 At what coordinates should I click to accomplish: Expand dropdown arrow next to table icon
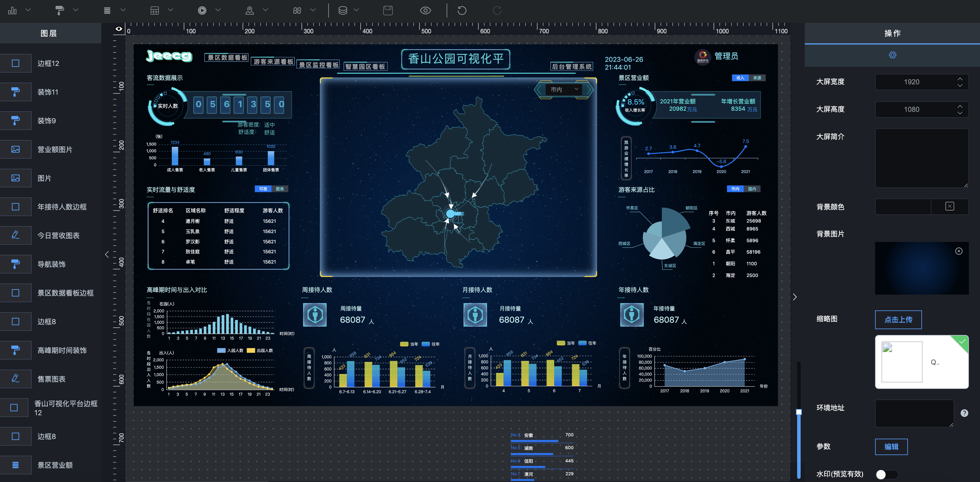[171, 10]
